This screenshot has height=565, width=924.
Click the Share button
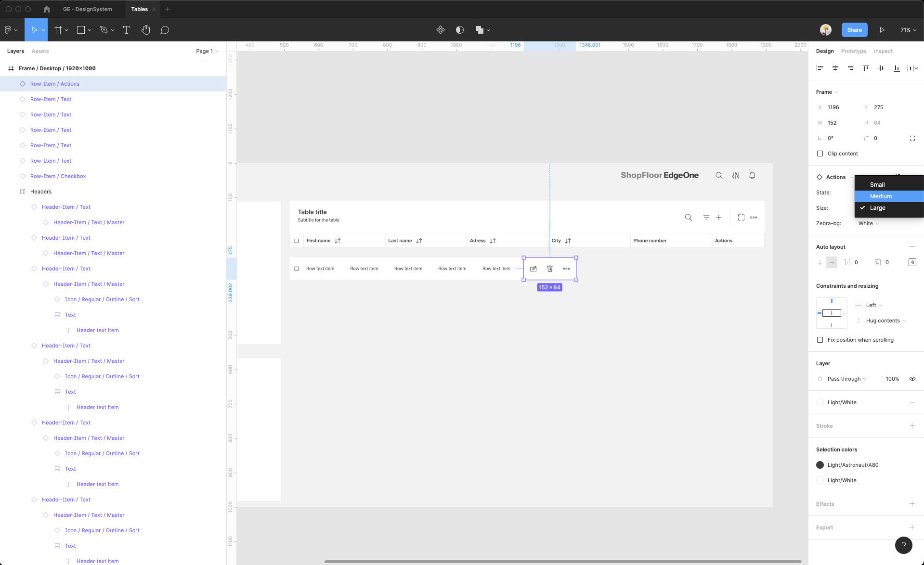coord(854,30)
